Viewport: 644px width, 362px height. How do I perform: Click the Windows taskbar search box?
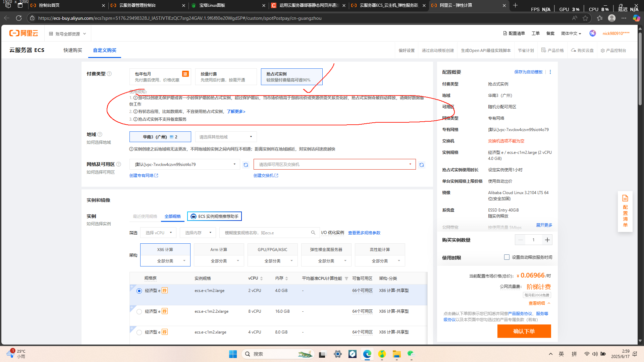pyautogui.click(x=278, y=354)
